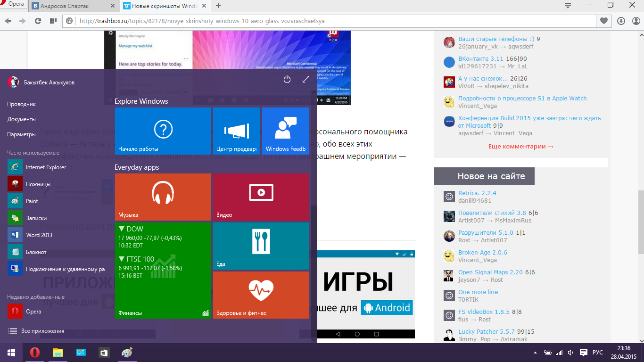
Task: Open the clock showing 23:36
Action: point(623,353)
